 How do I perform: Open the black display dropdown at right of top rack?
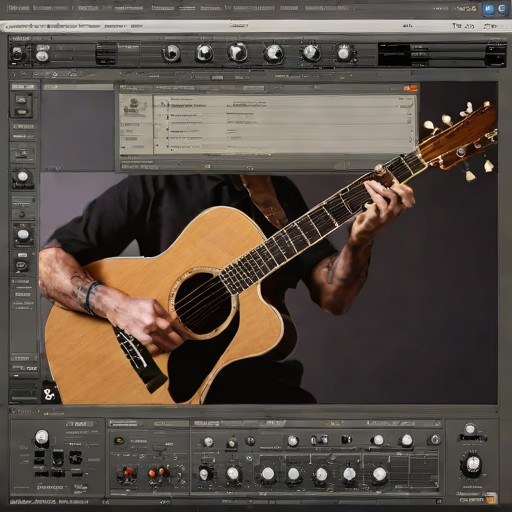[x=394, y=54]
